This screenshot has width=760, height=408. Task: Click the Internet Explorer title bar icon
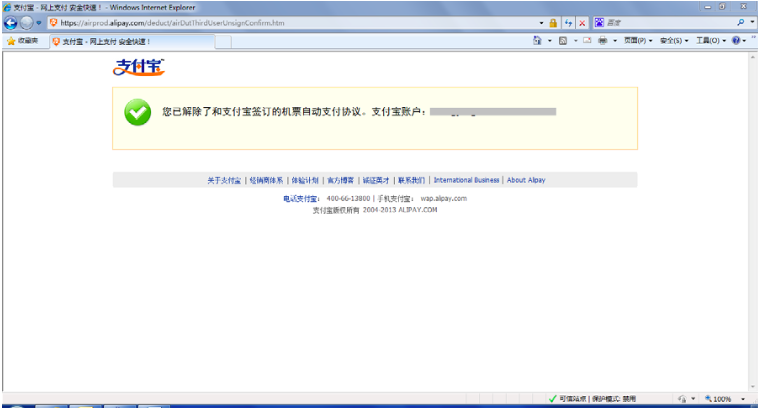coord(7,7)
